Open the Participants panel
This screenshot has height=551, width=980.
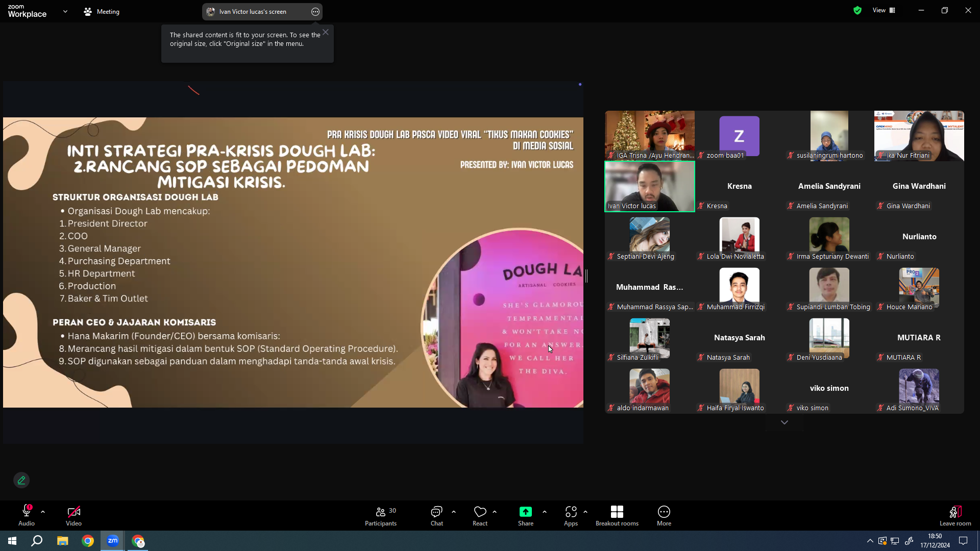[381, 515]
